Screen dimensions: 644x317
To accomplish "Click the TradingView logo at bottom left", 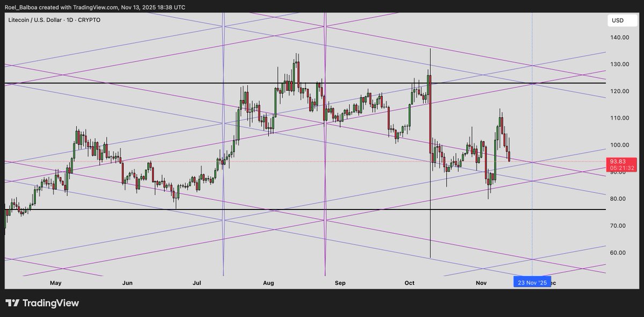I will pos(42,303).
